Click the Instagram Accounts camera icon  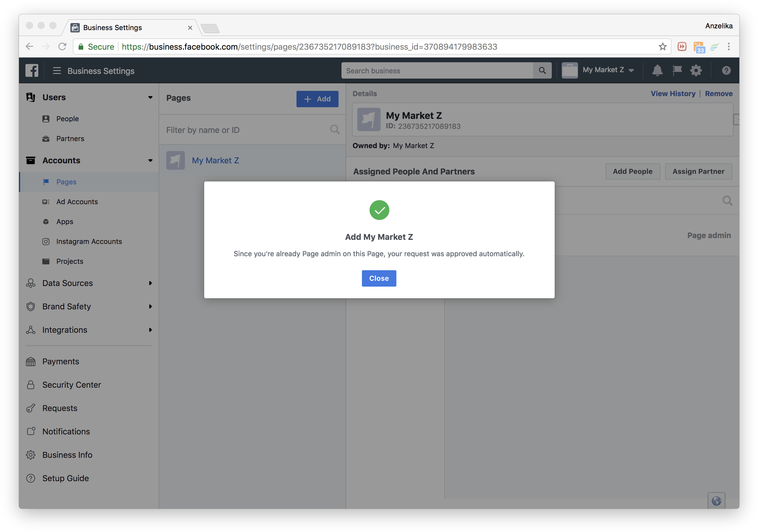(x=46, y=241)
